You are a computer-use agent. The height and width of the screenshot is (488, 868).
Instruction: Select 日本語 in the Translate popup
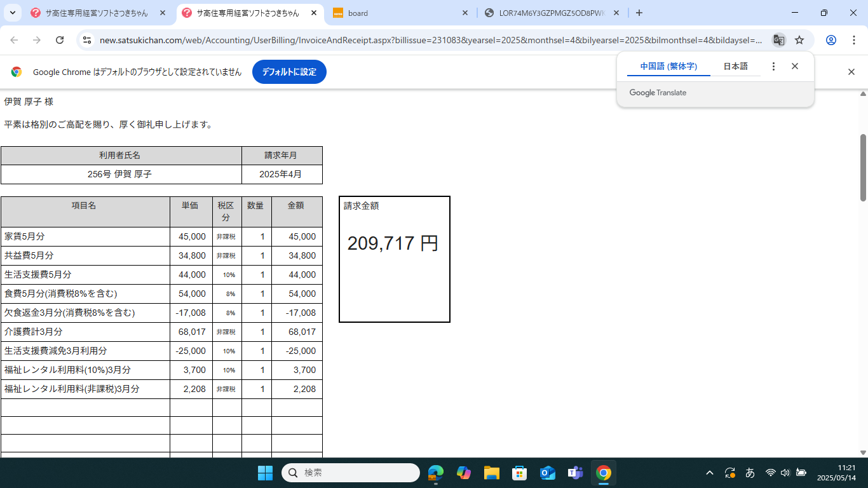coord(735,66)
